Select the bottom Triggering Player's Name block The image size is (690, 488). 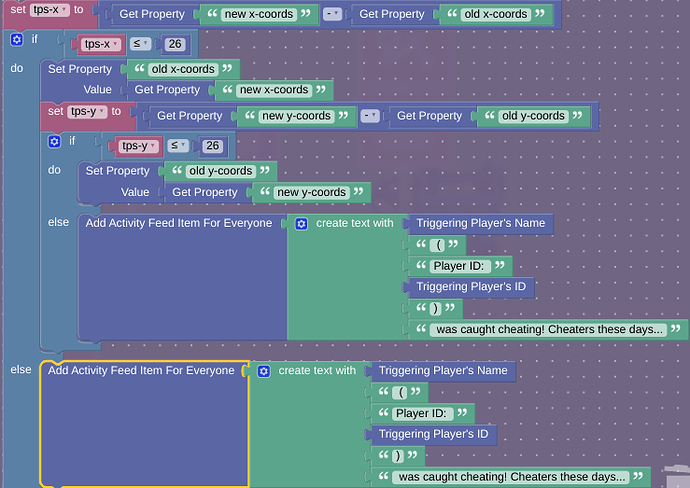(442, 371)
